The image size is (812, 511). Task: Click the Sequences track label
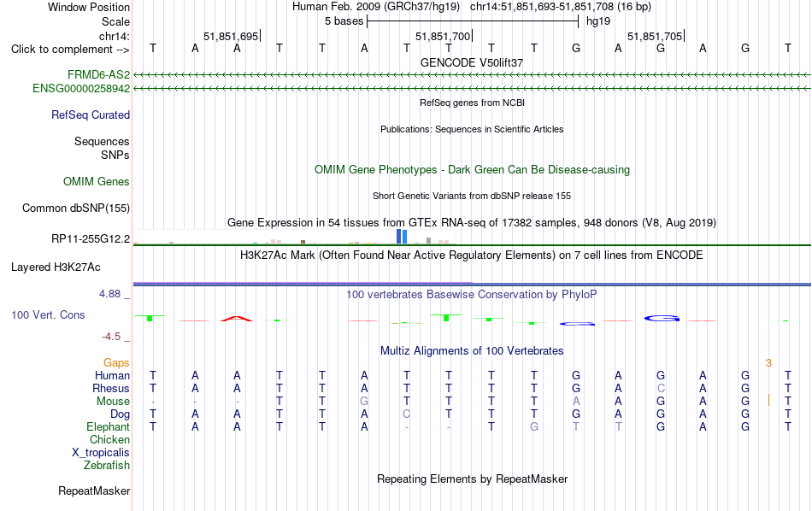pyautogui.click(x=102, y=141)
